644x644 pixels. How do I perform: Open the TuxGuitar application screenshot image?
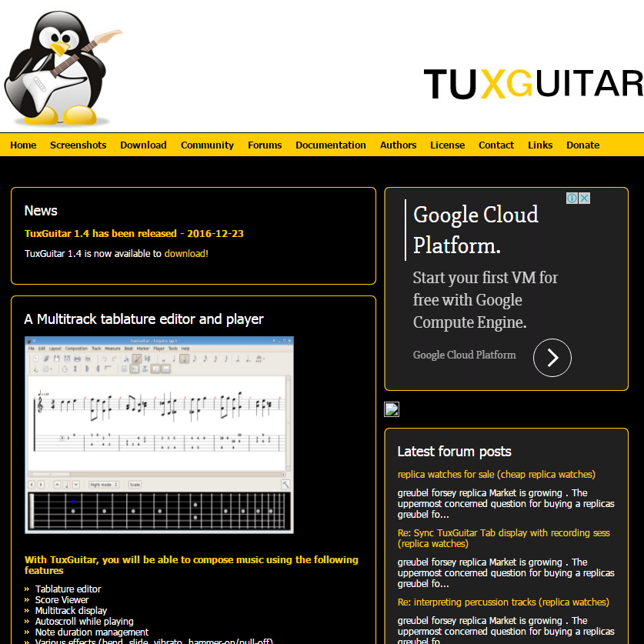coord(159,435)
